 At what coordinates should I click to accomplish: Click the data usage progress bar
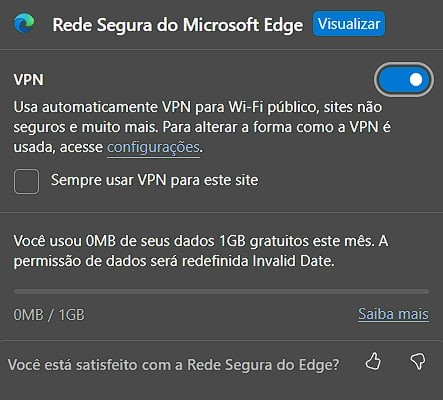pos(221,292)
